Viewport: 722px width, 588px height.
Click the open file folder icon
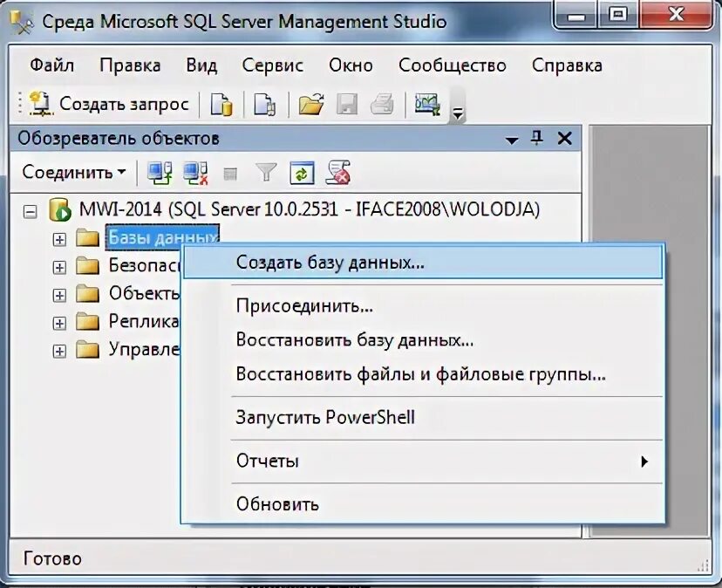(311, 104)
